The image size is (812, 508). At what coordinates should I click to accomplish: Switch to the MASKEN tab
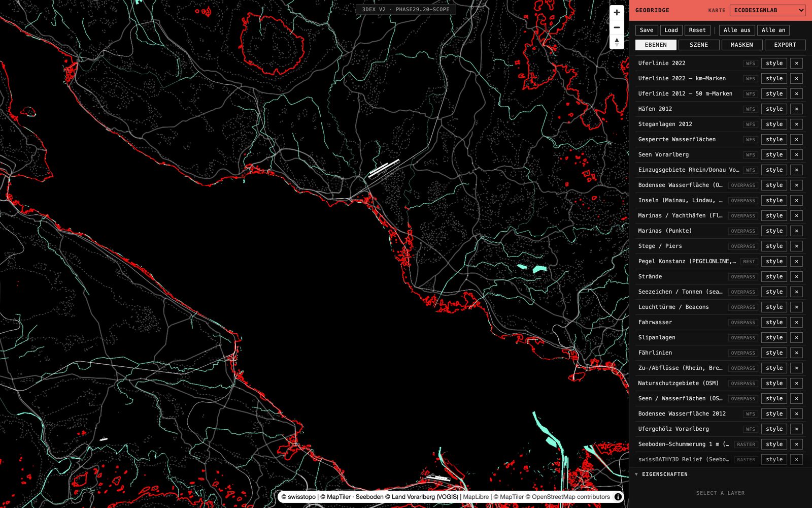tap(742, 45)
